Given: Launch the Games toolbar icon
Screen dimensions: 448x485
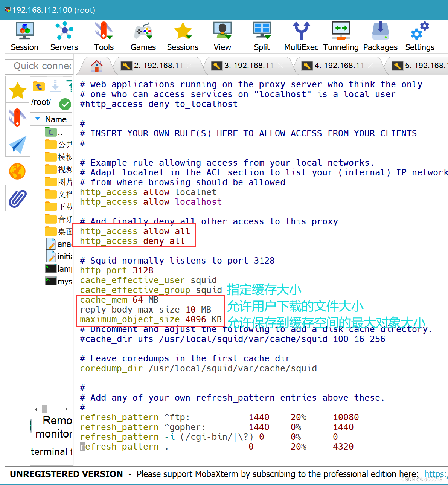Looking at the screenshot, I should (x=143, y=37).
